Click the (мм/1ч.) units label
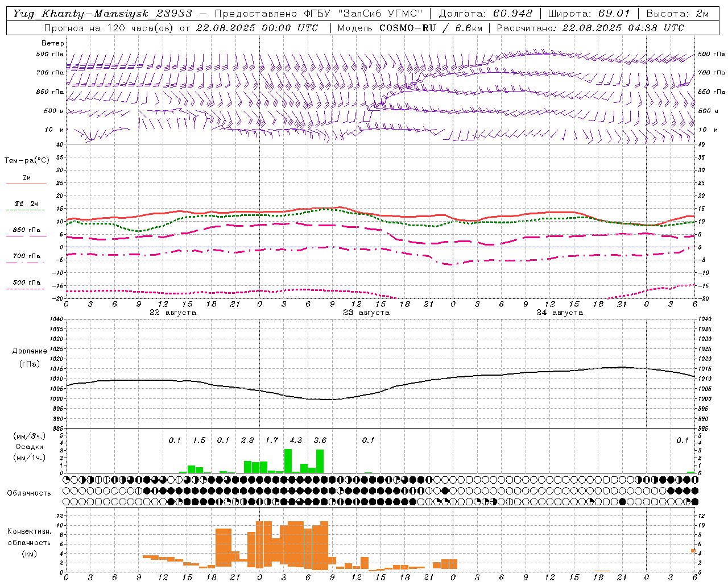 tap(30, 458)
